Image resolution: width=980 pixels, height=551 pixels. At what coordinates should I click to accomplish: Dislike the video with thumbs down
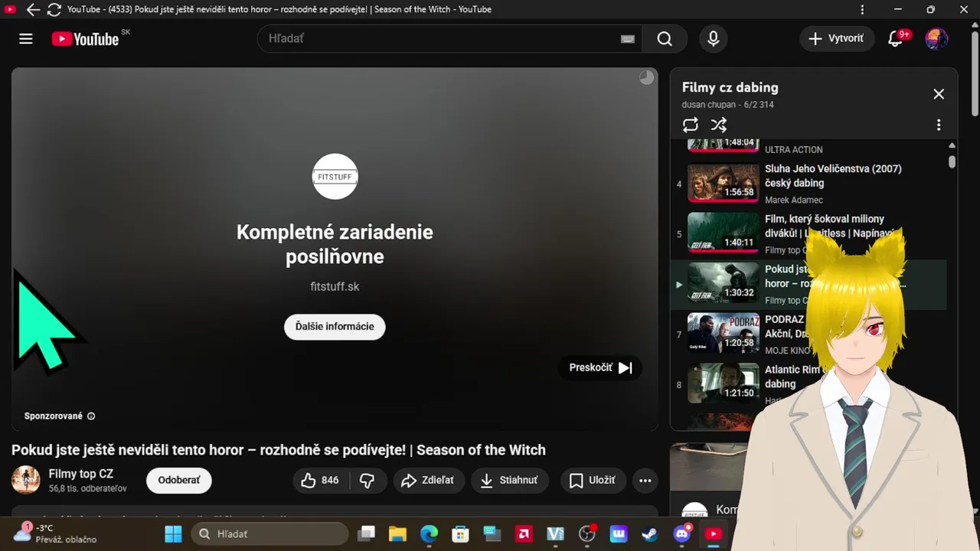pyautogui.click(x=367, y=481)
